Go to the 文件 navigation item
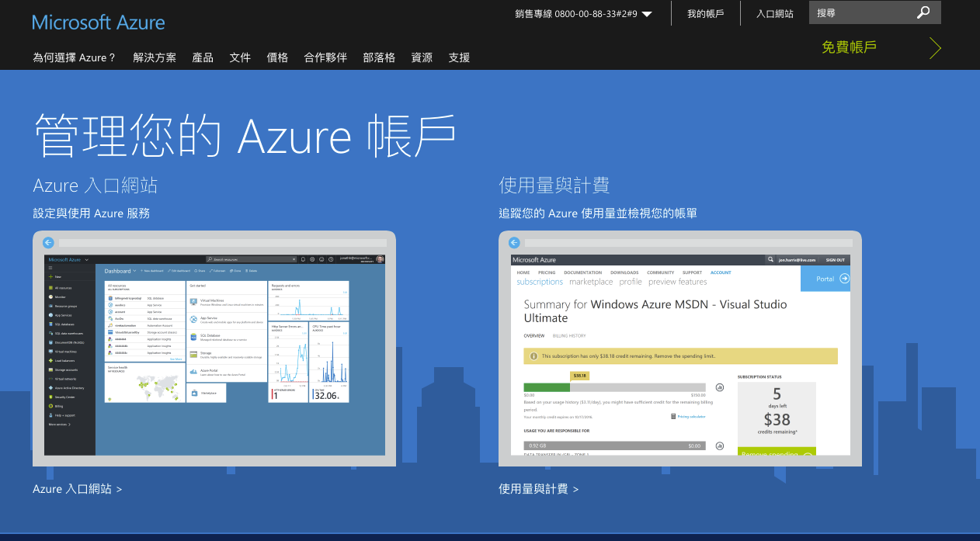This screenshot has height=541, width=980. (x=240, y=57)
